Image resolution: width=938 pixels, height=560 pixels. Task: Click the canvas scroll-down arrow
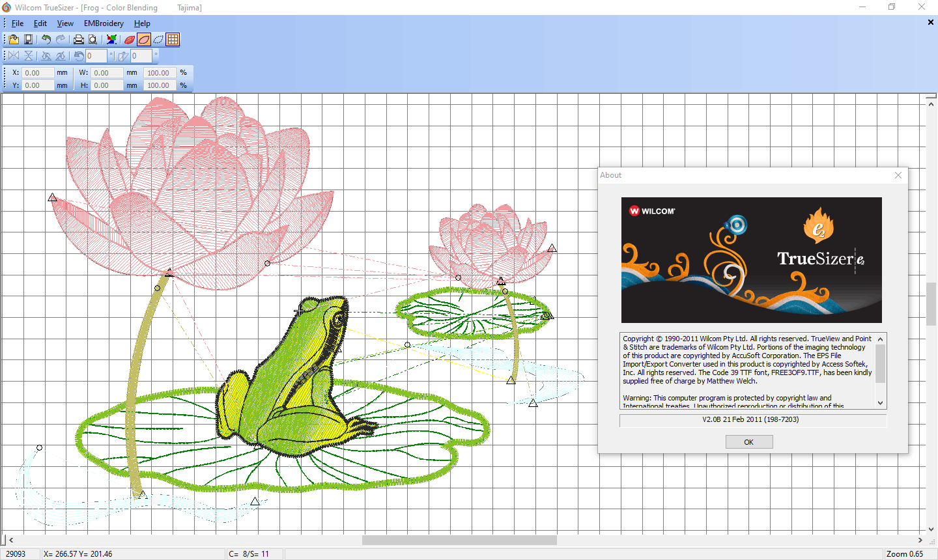[931, 529]
